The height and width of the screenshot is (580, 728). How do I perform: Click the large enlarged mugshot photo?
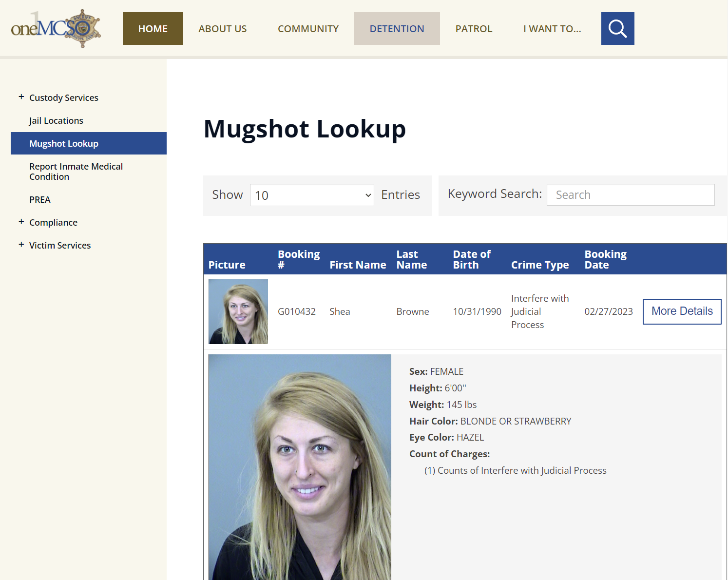click(x=300, y=467)
